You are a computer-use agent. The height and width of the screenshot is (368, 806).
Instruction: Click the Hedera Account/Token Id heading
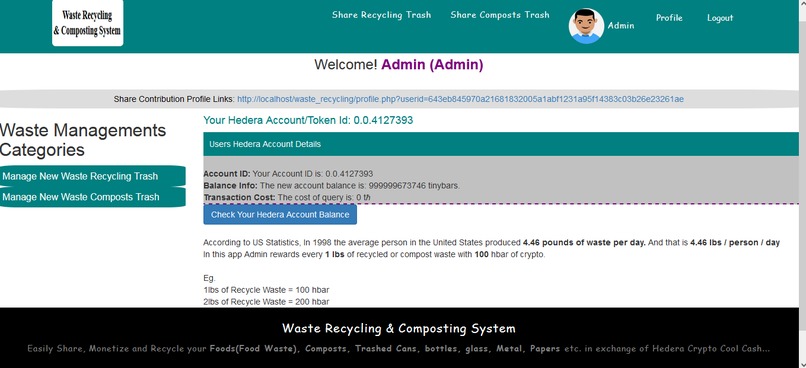click(308, 120)
